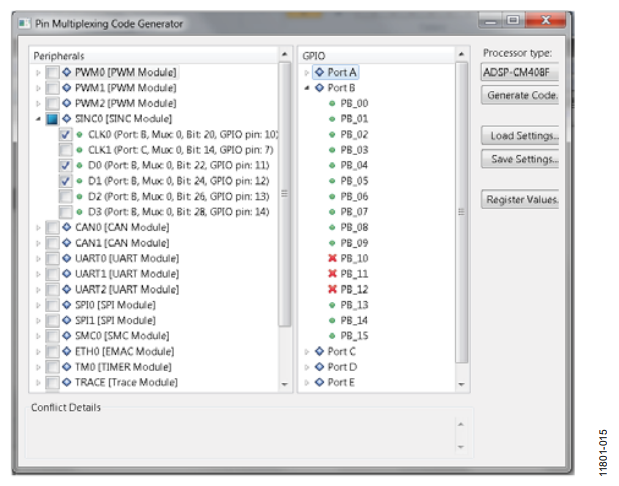This screenshot has width=619, height=486.
Task: Click the SPI0 module diamond icon
Action: pos(67,305)
